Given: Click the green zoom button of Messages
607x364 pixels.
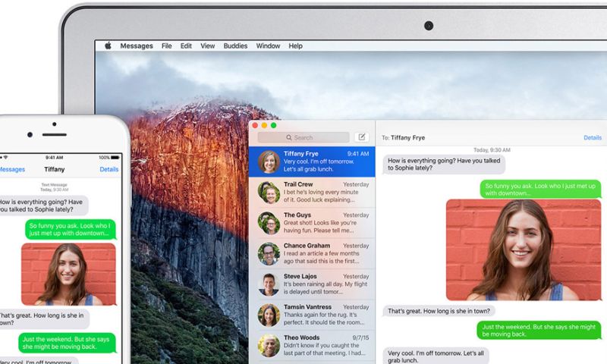Looking at the screenshot, I should click(x=273, y=125).
